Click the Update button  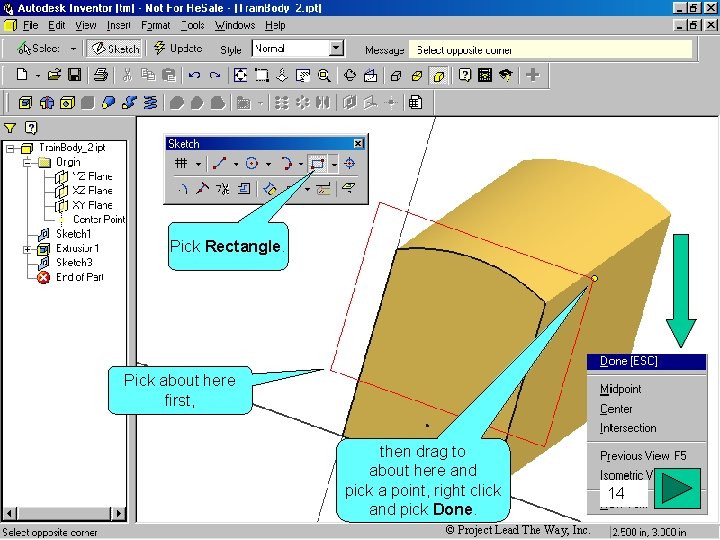click(x=178, y=48)
